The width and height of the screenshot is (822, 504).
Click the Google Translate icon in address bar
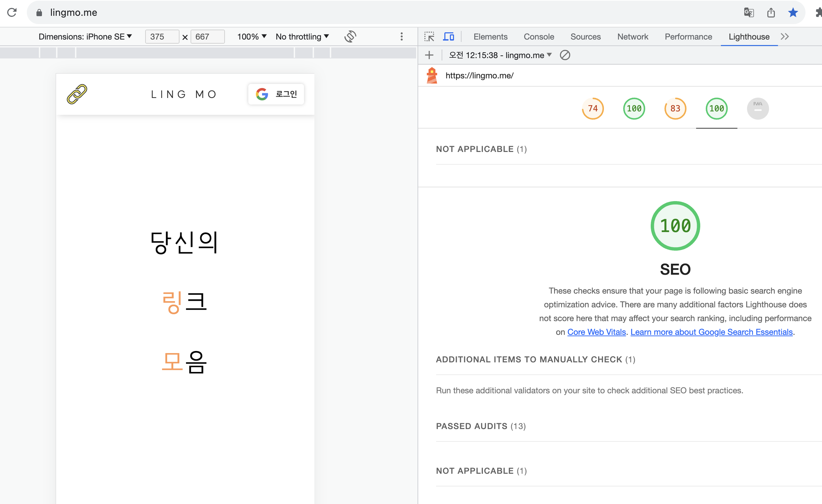pos(748,13)
